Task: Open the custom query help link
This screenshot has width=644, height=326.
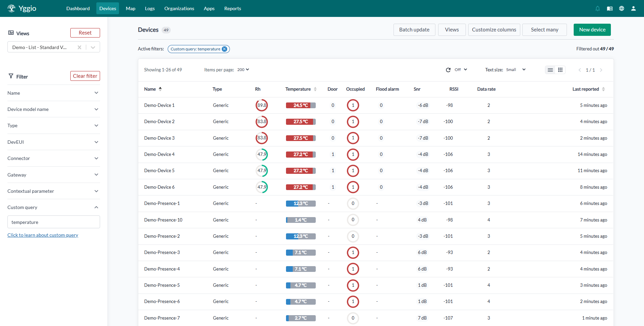Action: 43,235
